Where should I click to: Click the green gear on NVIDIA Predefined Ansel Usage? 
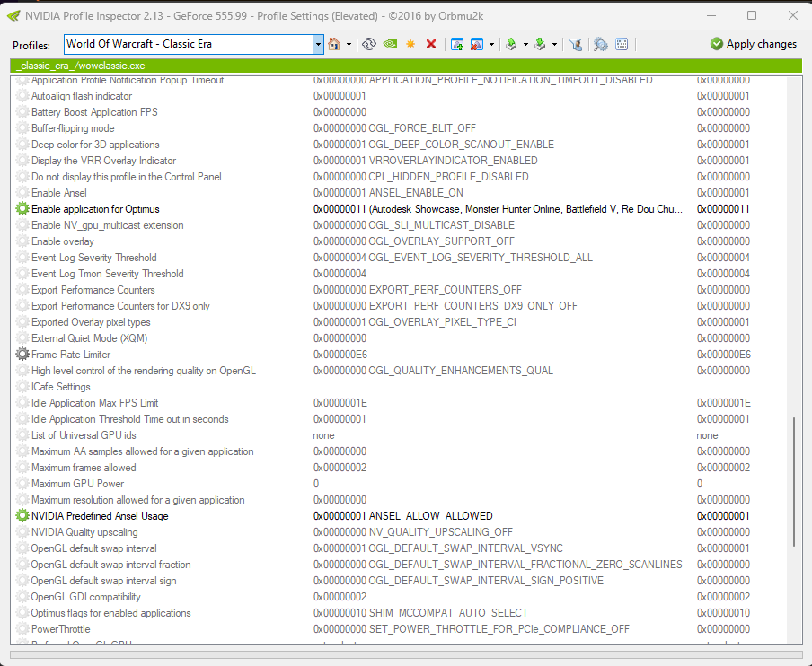[x=22, y=515]
